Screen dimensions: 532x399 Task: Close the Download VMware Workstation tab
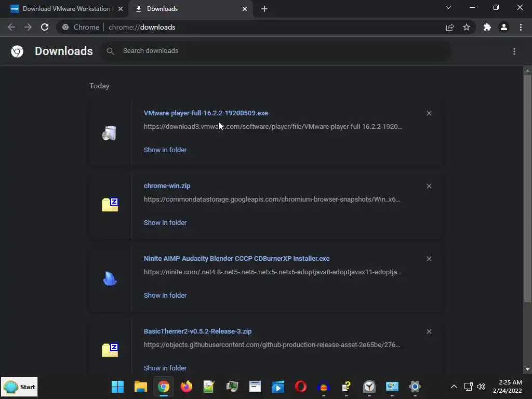click(121, 9)
